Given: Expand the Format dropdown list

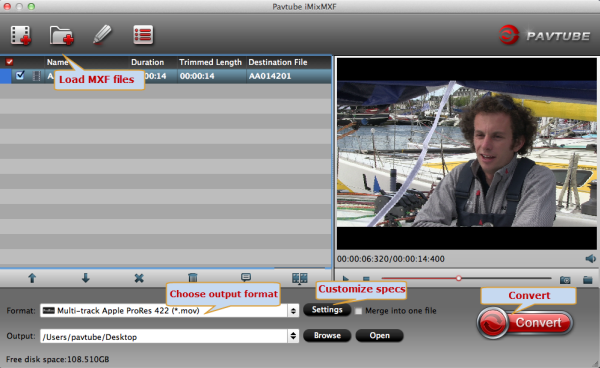Looking at the screenshot, I should click(x=293, y=311).
